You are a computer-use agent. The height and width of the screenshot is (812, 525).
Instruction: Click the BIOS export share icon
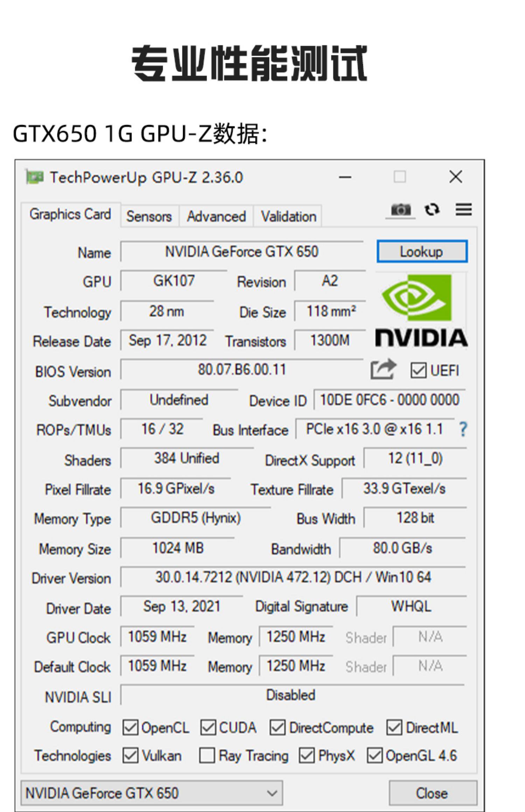pos(383,369)
